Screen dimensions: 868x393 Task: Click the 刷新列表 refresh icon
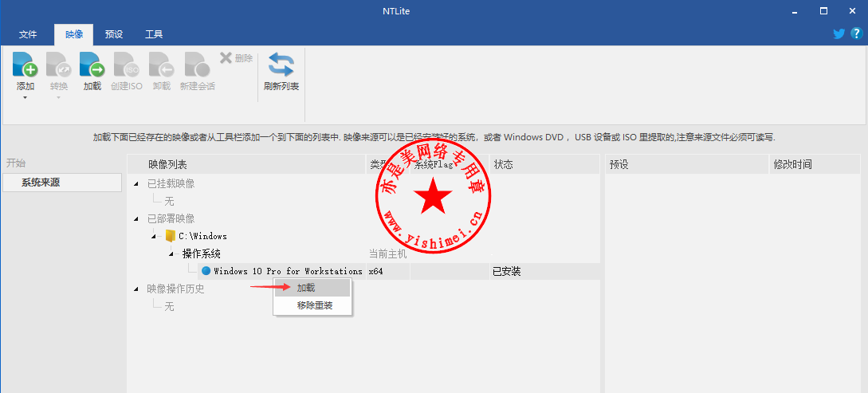[x=281, y=65]
